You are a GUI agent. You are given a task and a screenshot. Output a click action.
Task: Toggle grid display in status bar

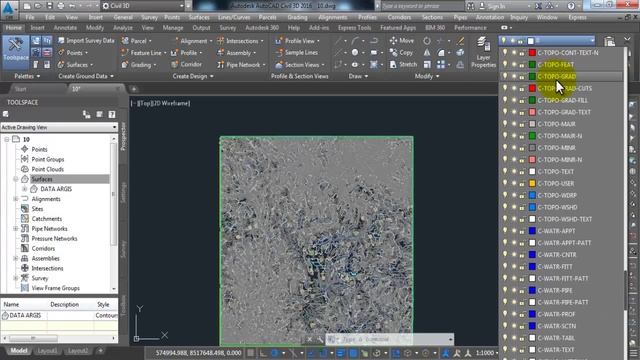(x=251, y=353)
